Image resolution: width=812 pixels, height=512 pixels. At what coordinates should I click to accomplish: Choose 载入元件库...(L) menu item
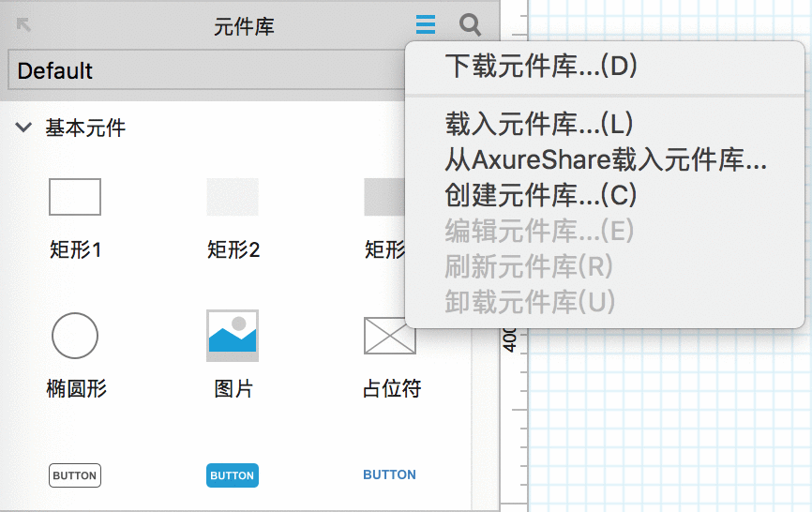tap(539, 124)
